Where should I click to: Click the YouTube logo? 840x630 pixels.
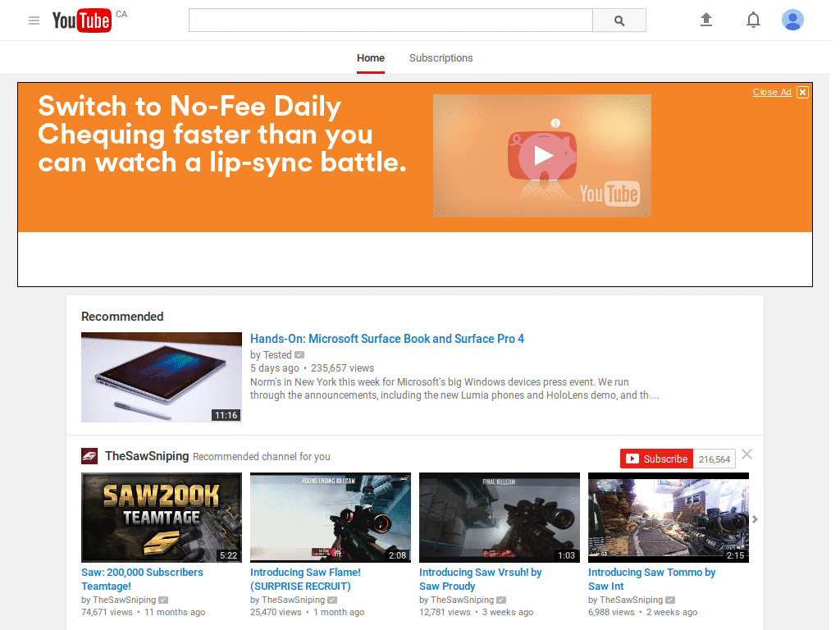(x=81, y=21)
